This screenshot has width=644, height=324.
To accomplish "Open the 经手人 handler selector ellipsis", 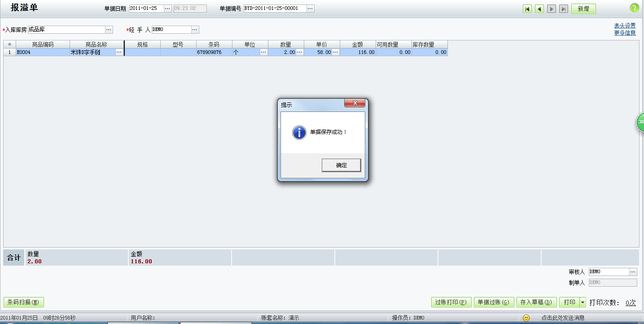I will tap(195, 30).
